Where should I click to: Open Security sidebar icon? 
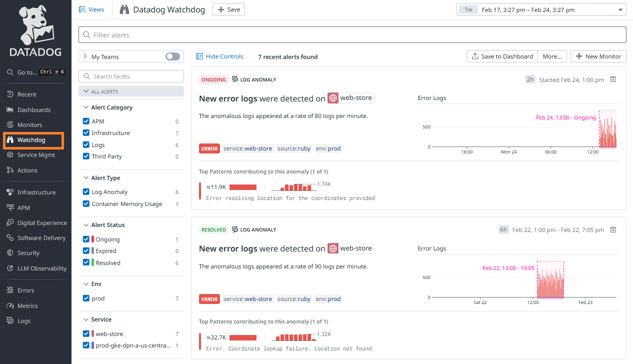click(10, 253)
